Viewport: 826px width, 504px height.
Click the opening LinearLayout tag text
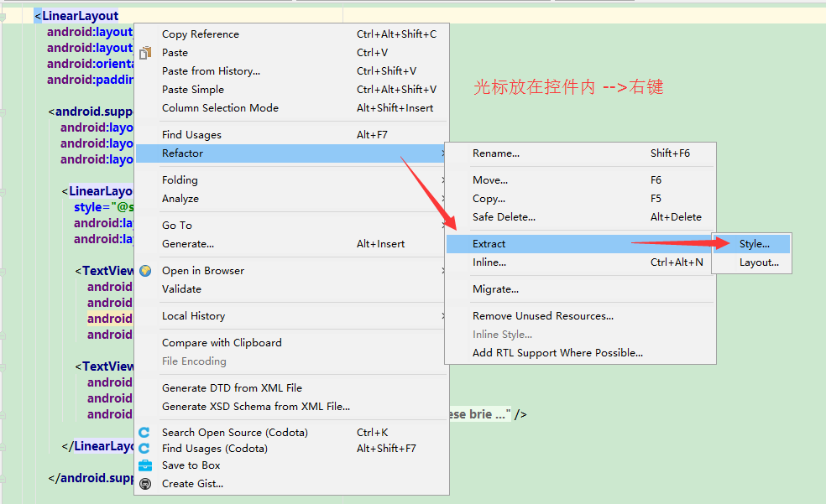click(x=76, y=16)
